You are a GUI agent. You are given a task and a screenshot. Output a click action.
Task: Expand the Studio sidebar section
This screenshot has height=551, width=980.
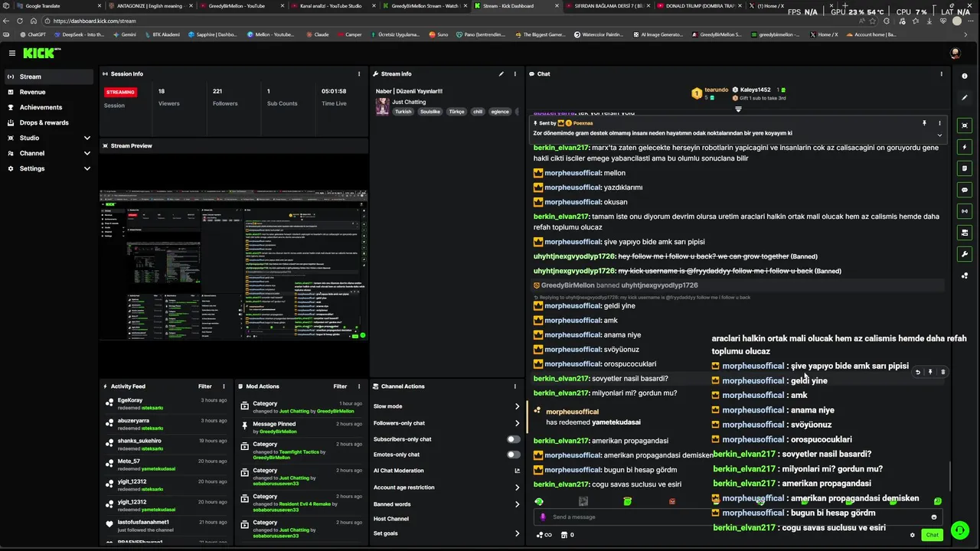pos(49,138)
